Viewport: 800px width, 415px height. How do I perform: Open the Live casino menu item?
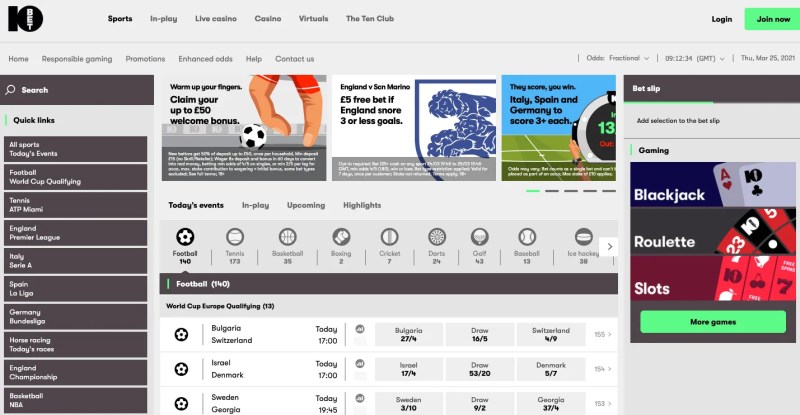pyautogui.click(x=216, y=19)
